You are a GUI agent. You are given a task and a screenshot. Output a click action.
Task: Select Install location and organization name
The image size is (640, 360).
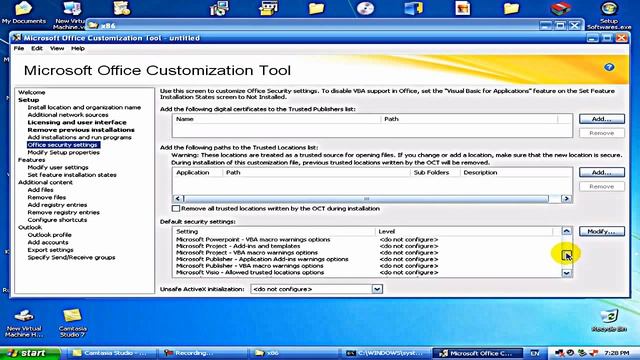pyautogui.click(x=84, y=107)
